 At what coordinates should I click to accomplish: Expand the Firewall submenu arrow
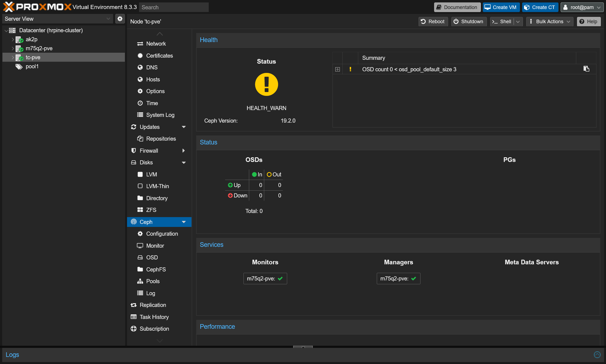(x=184, y=151)
